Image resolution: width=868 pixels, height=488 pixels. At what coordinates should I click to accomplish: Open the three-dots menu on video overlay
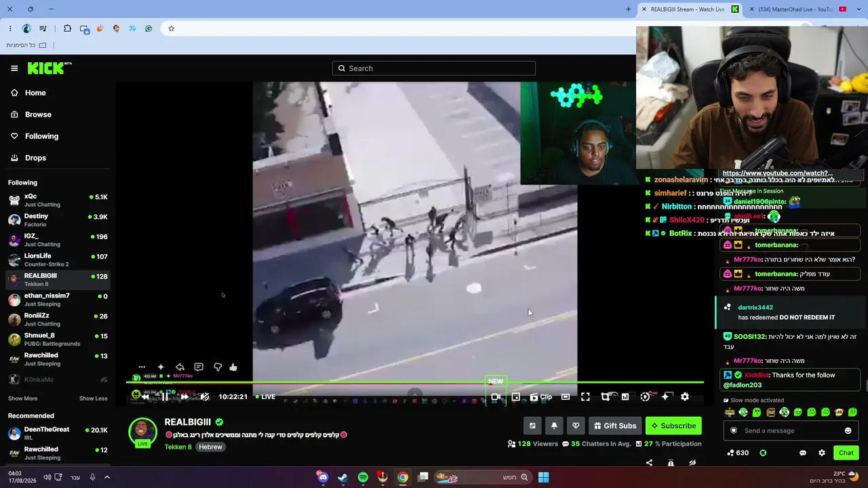click(142, 367)
